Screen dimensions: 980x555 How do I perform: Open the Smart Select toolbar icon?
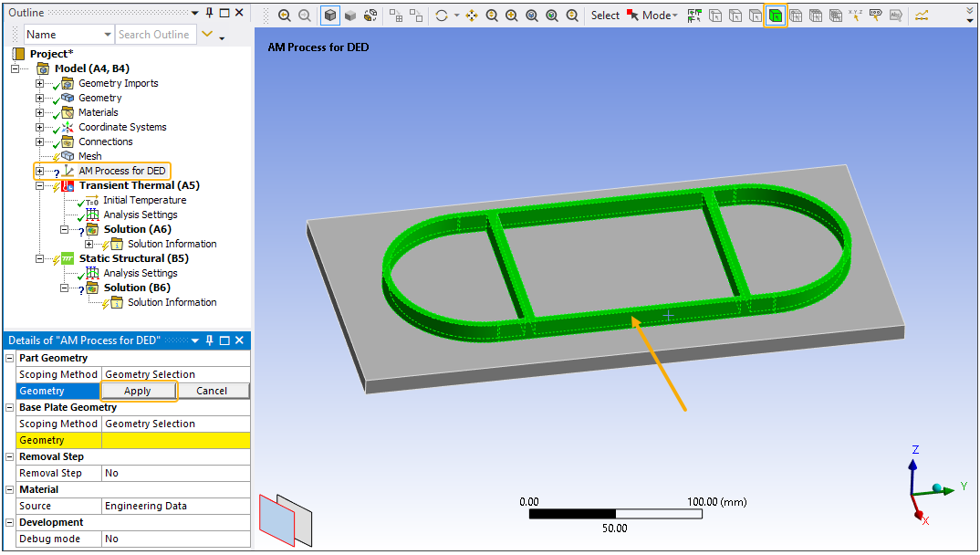pyautogui.click(x=693, y=16)
